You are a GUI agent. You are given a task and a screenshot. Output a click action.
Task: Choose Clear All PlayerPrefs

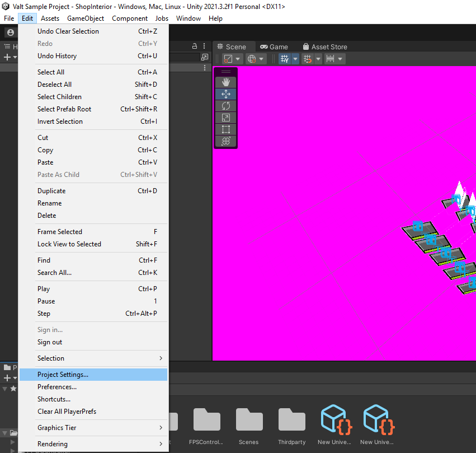[93, 412]
